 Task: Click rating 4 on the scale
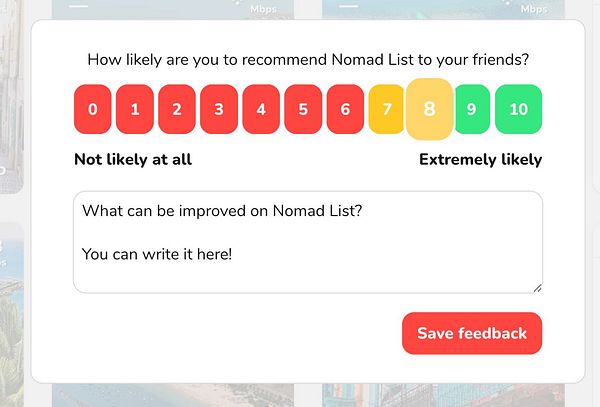[261, 109]
